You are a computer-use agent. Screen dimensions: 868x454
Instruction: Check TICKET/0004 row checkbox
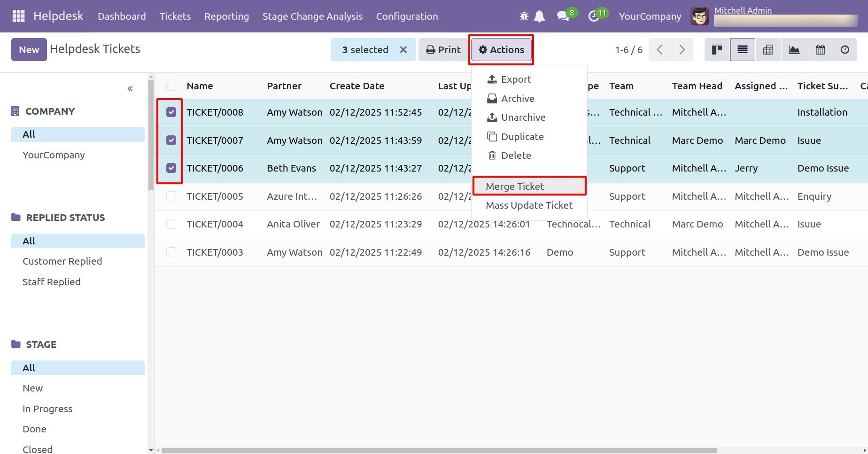pos(171,224)
